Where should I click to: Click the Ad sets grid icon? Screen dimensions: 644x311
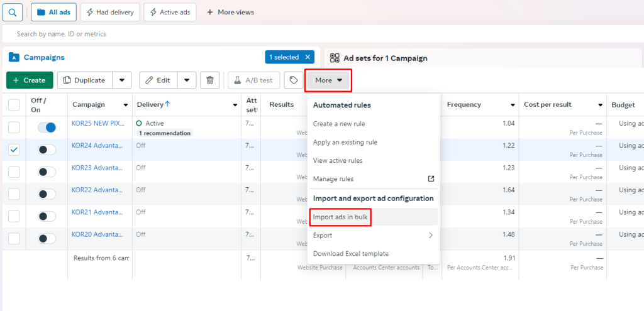point(335,58)
